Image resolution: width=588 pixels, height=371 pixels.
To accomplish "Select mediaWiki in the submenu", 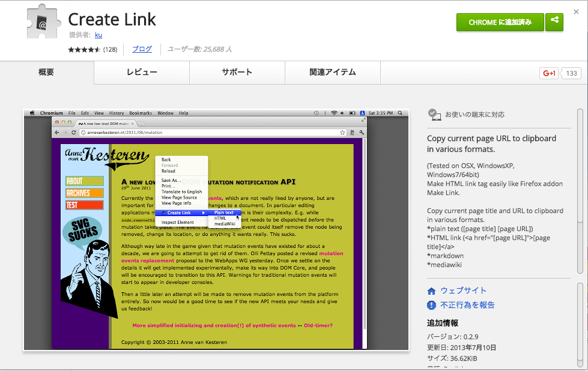I will pyautogui.click(x=225, y=224).
